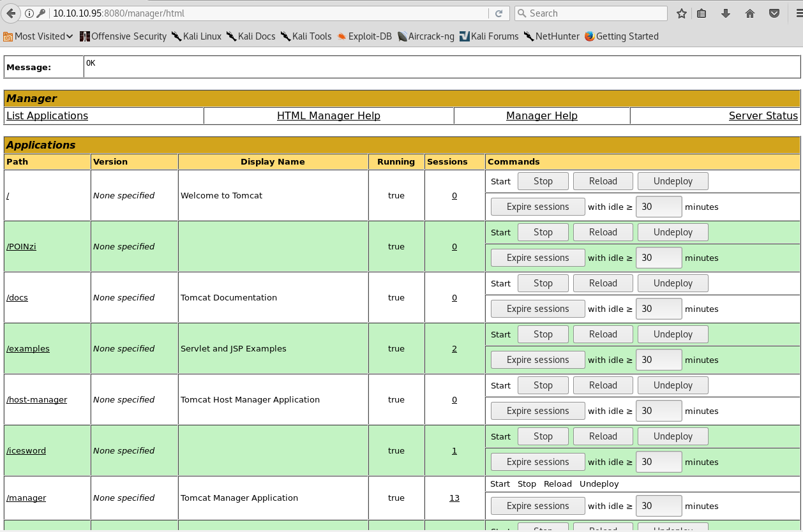
Task: Click the site information icon in address bar
Action: point(29,13)
